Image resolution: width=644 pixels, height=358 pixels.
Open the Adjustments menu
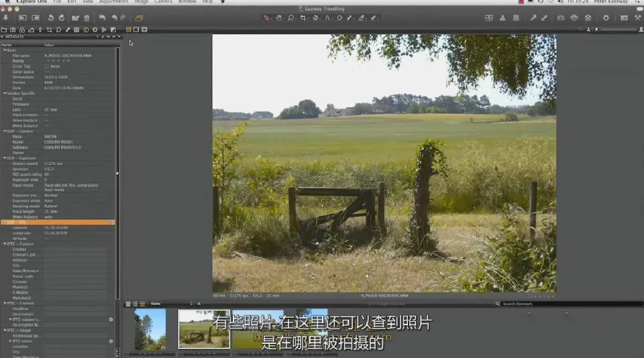[113, 2]
